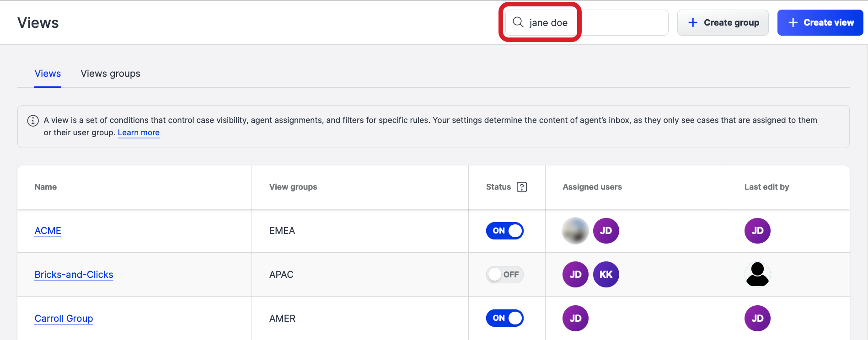The height and width of the screenshot is (340, 868).
Task: Click black silhouette avatar in Last edit by
Action: coord(757,275)
